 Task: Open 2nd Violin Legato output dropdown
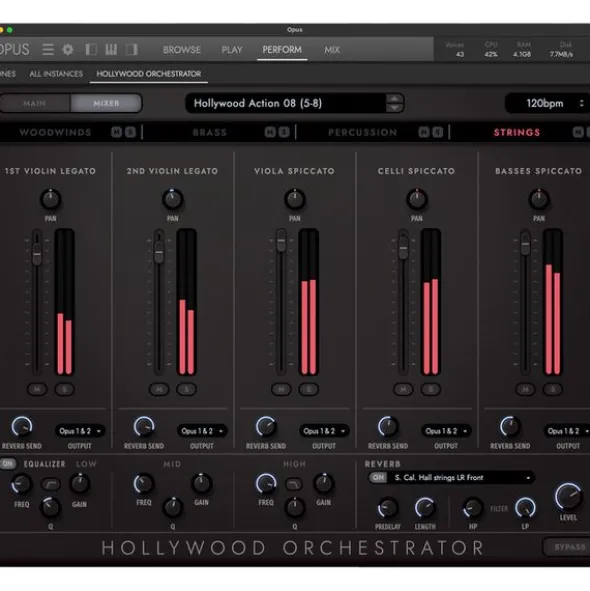[x=202, y=431]
